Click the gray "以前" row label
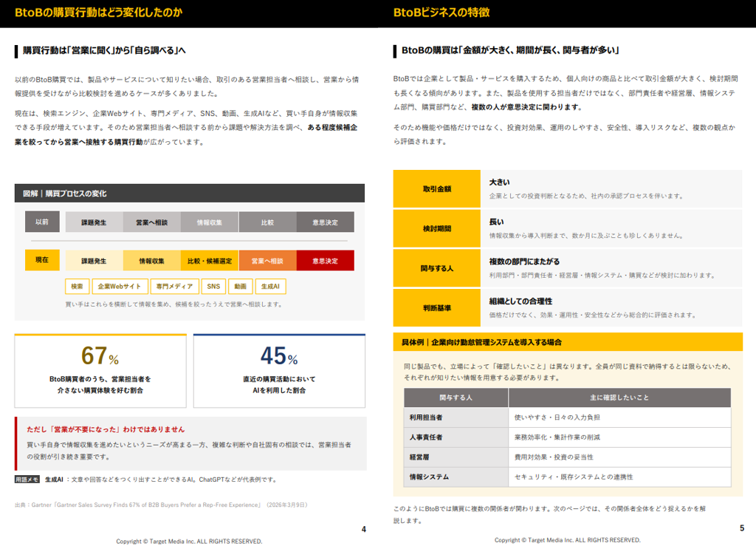Image resolution: width=756 pixels, height=546 pixels. pos(42,222)
